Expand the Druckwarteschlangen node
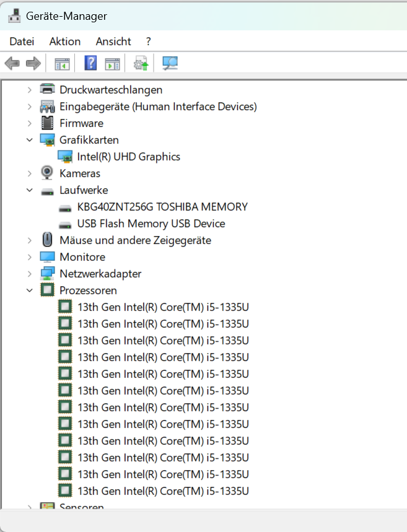This screenshot has height=532, width=407. pyautogui.click(x=30, y=90)
